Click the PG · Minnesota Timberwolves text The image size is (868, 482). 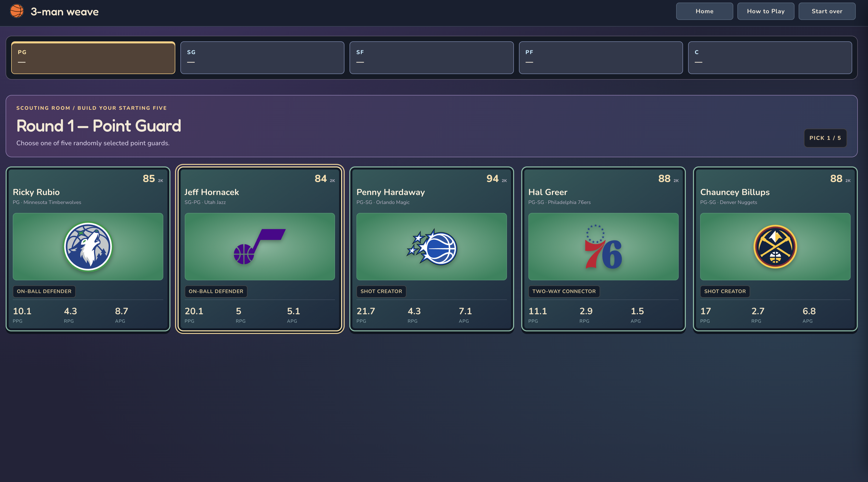pos(47,202)
